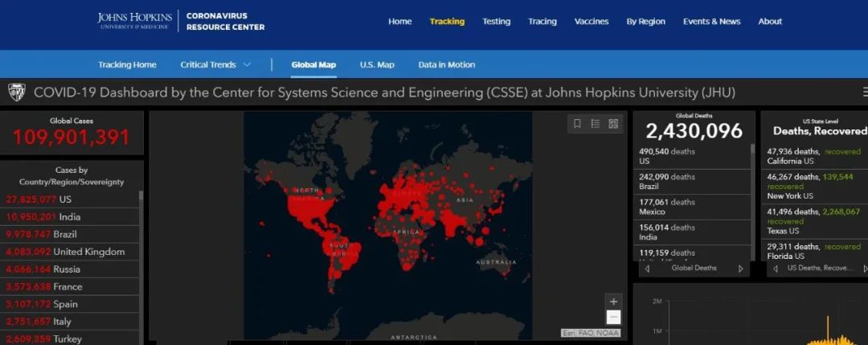Screen dimensions: 868x345
Task: Select 177,061 deaths Mexico row
Action: click(691, 207)
